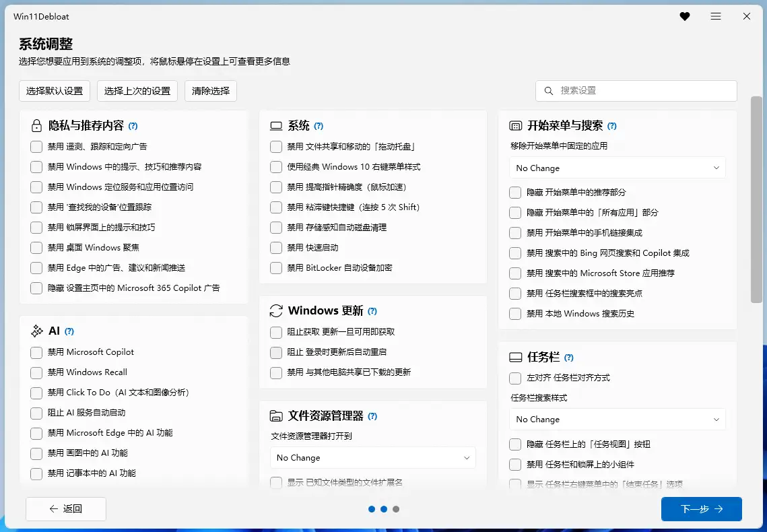Check 禁用 Windows 定位服务和应用位置访问
Image resolution: width=767 pixels, height=532 pixels.
pos(36,187)
